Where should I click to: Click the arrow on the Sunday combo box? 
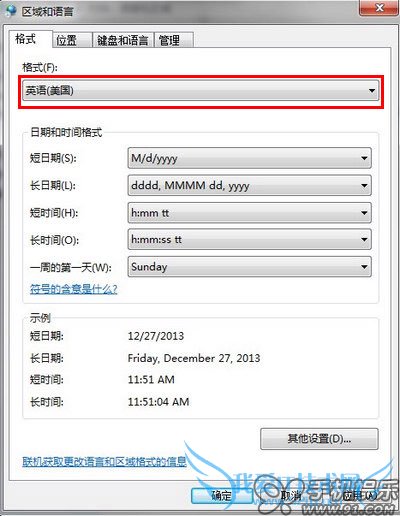click(364, 267)
